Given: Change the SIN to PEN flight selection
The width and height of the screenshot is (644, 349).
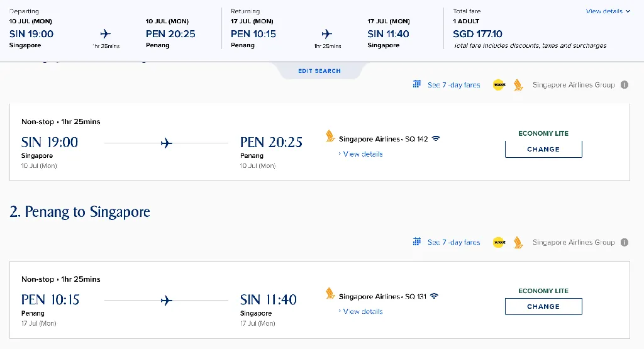Looking at the screenshot, I should [x=543, y=149].
